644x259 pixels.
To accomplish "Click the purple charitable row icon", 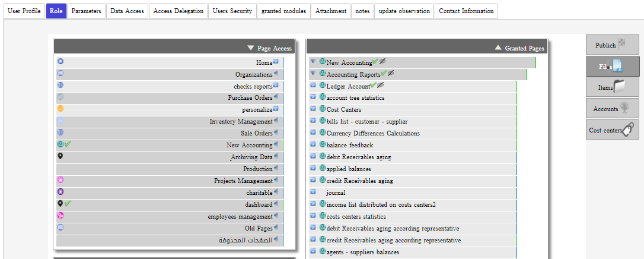I will point(60,192).
